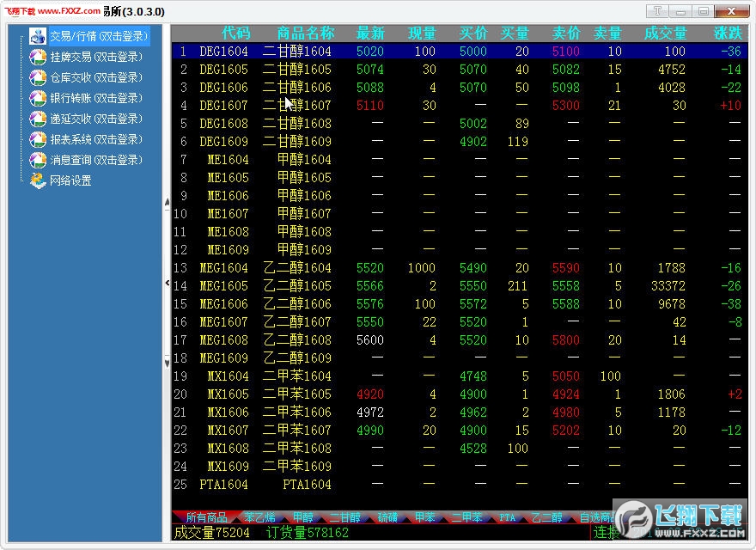Select the MEG1605 quote row
The image size is (756, 550).
(223, 286)
